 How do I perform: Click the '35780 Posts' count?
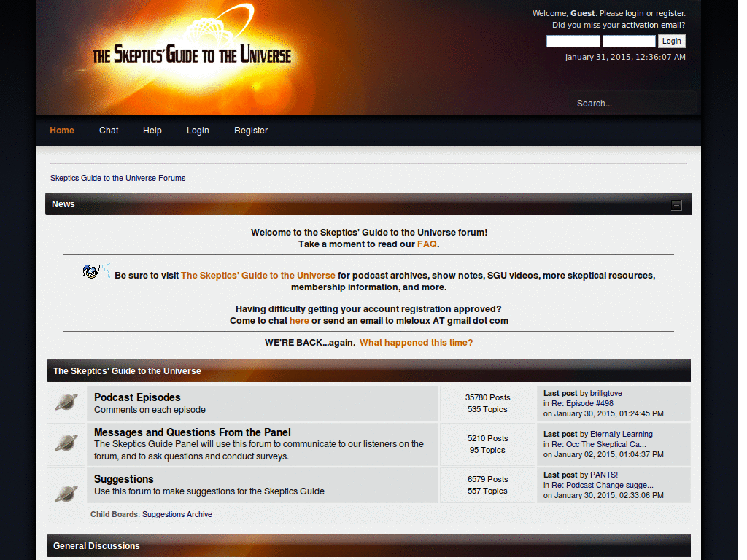point(487,397)
